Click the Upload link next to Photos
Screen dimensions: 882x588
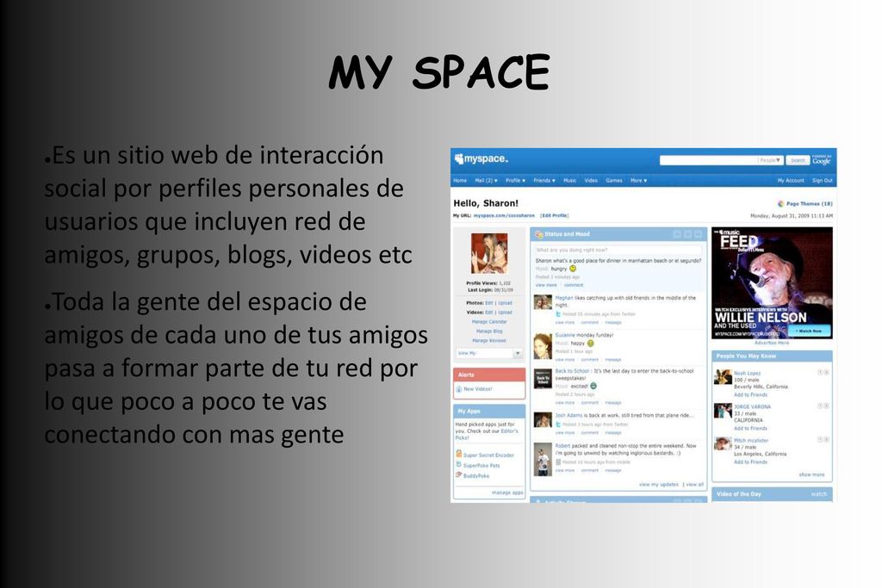pyautogui.click(x=505, y=303)
